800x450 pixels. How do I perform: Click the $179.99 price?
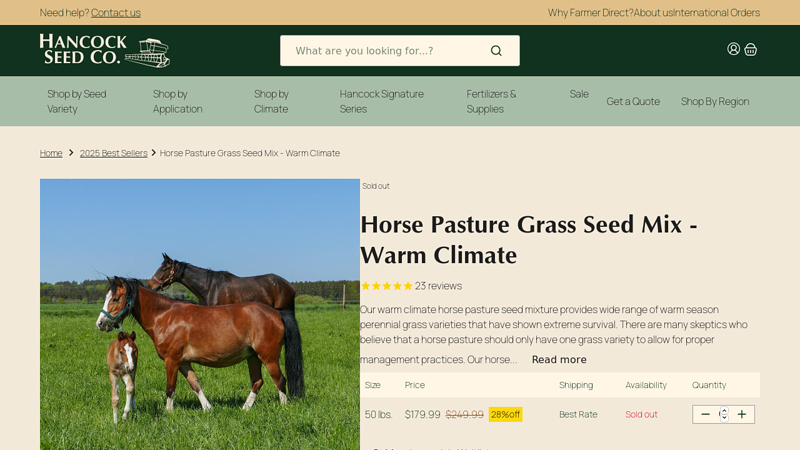tap(422, 414)
